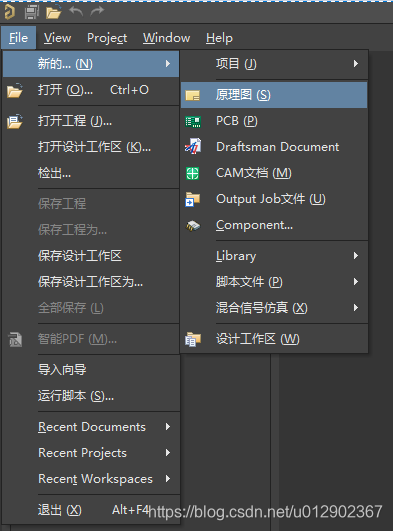Open the View menu
393x531 pixels.
pyautogui.click(x=58, y=38)
